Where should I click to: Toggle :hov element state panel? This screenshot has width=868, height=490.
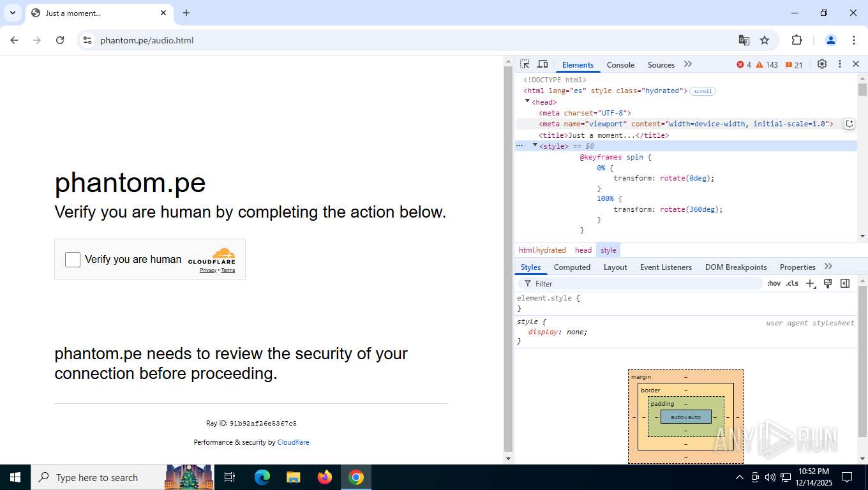[774, 283]
